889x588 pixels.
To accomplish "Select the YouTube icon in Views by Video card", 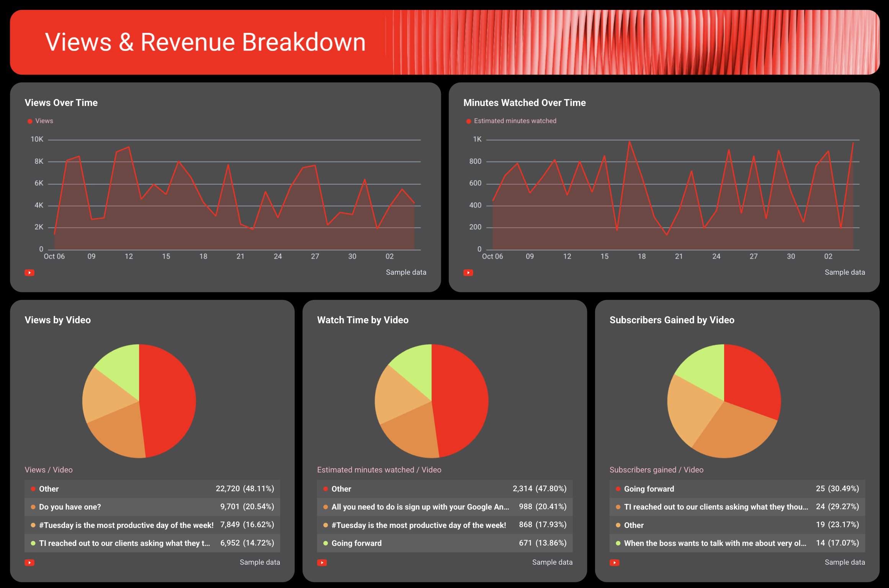I will [29, 562].
